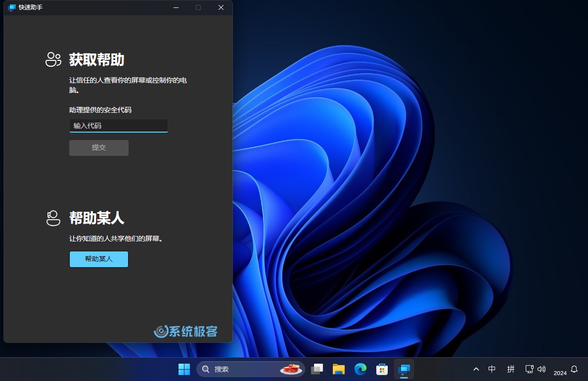Launch Microsoft Edge from taskbar

coord(361,369)
